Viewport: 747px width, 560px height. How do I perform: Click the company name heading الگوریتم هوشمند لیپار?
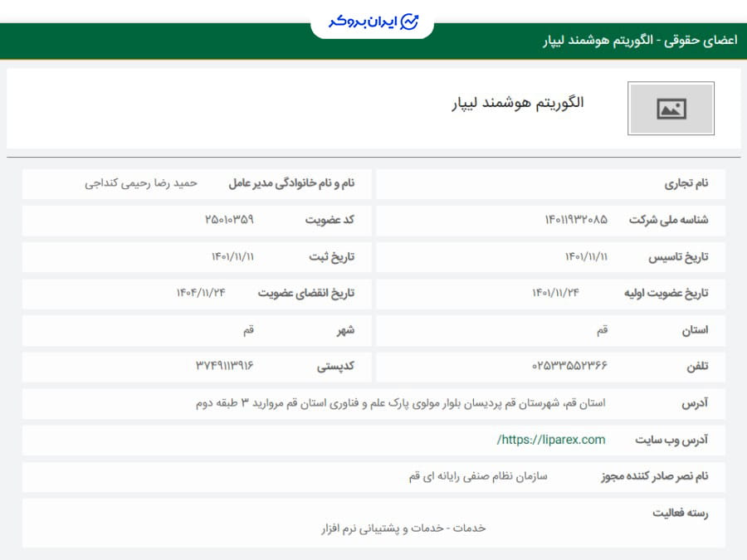518,103
